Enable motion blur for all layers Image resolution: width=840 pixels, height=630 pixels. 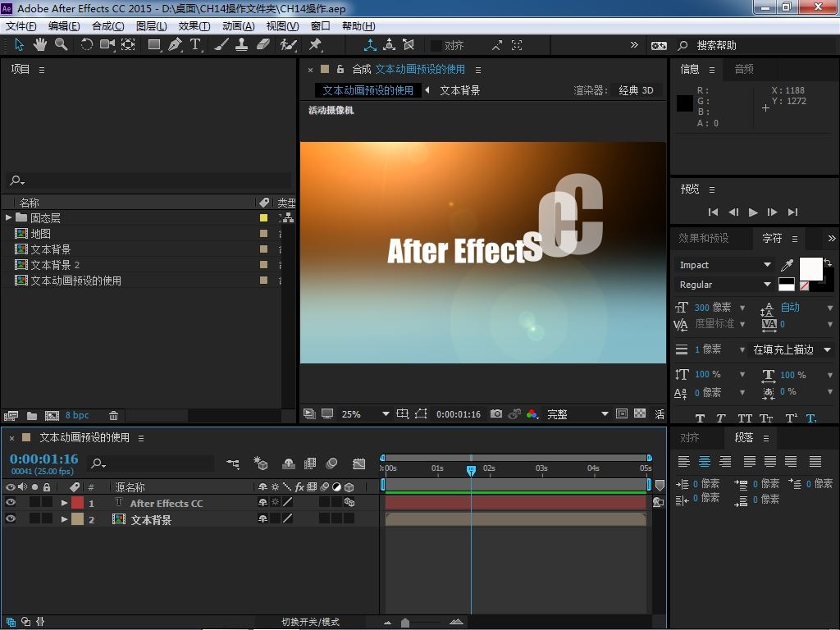pos(331,463)
